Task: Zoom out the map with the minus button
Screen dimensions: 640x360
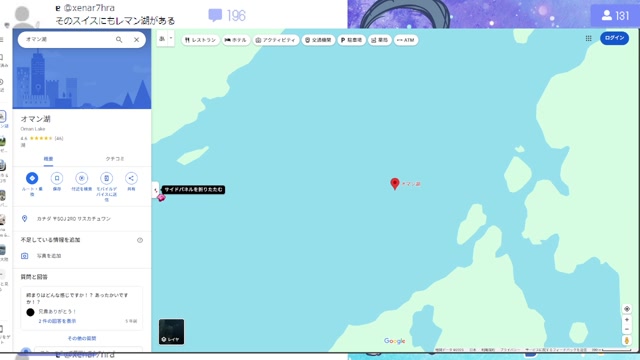Action: pyautogui.click(x=627, y=329)
